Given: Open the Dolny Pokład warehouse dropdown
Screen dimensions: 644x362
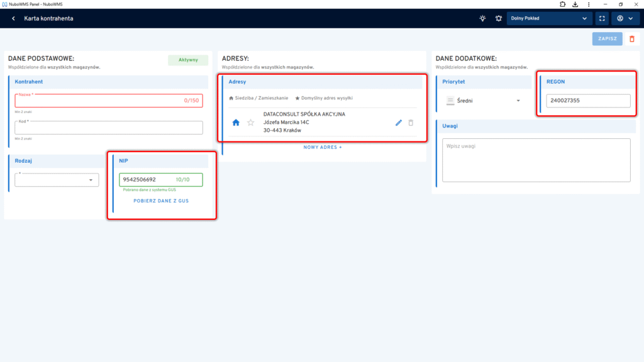Looking at the screenshot, I should tap(550, 18).
